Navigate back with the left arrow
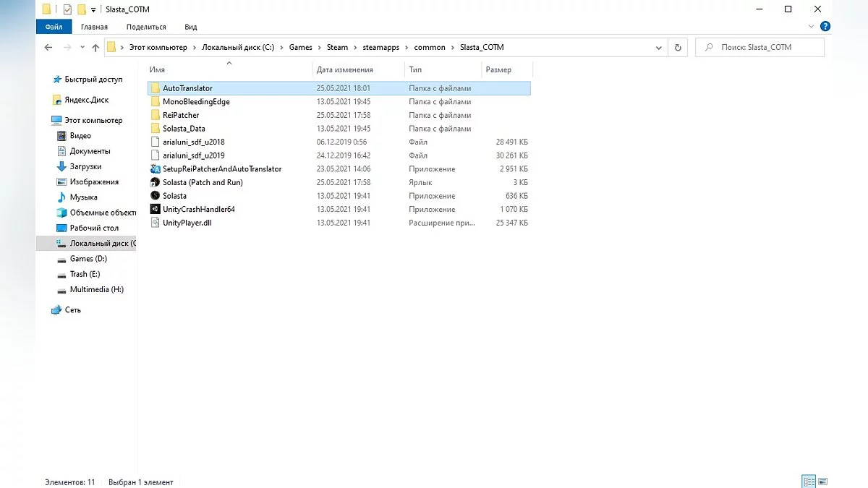Screen dimensions: 868x488 [48, 48]
